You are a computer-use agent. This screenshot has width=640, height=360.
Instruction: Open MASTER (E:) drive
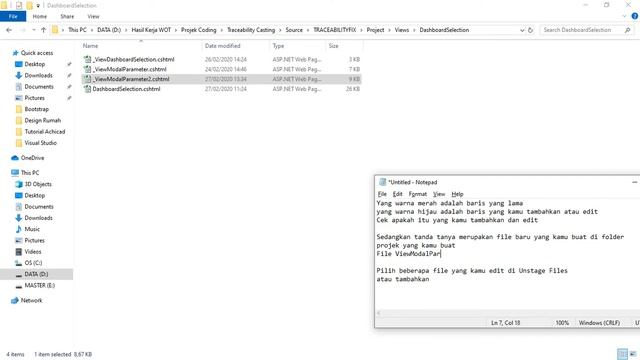tap(40, 285)
